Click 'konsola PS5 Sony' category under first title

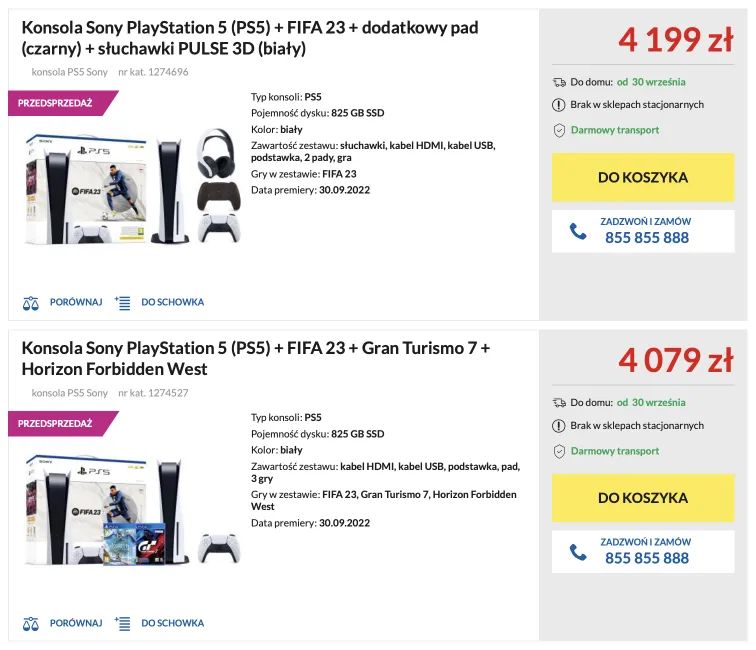(69, 72)
